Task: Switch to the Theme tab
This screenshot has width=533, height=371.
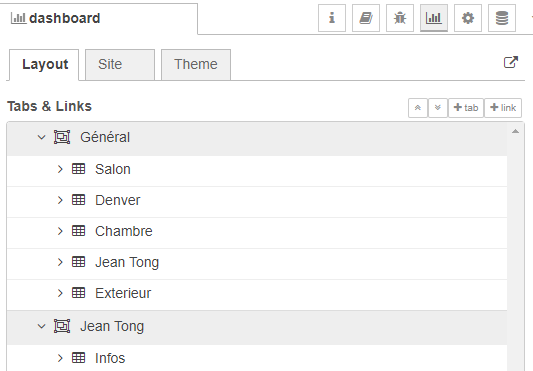Action: coord(196,65)
